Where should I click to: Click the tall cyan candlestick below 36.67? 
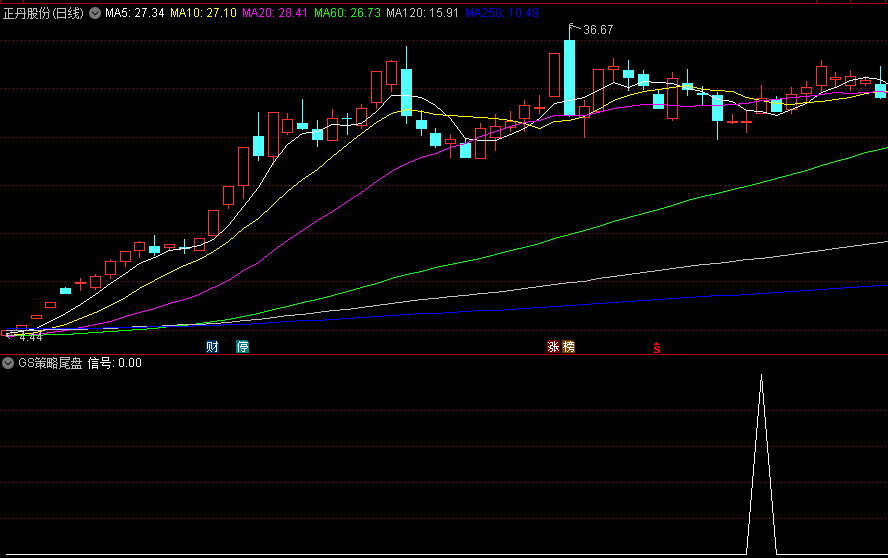click(569, 78)
